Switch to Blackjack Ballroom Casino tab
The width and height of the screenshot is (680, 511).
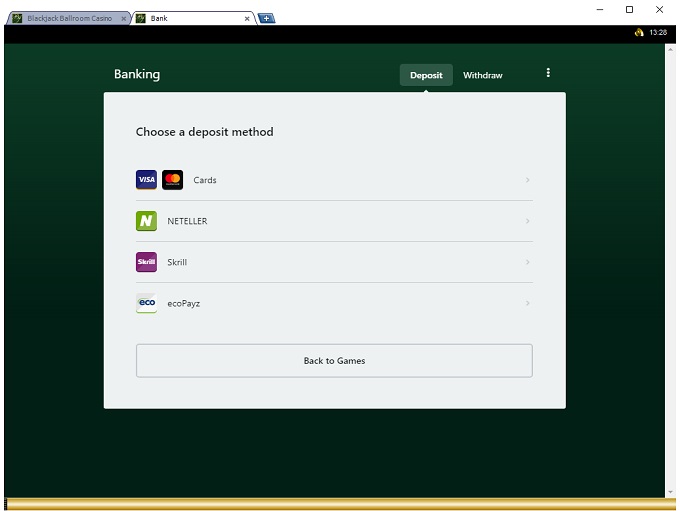(x=69, y=18)
